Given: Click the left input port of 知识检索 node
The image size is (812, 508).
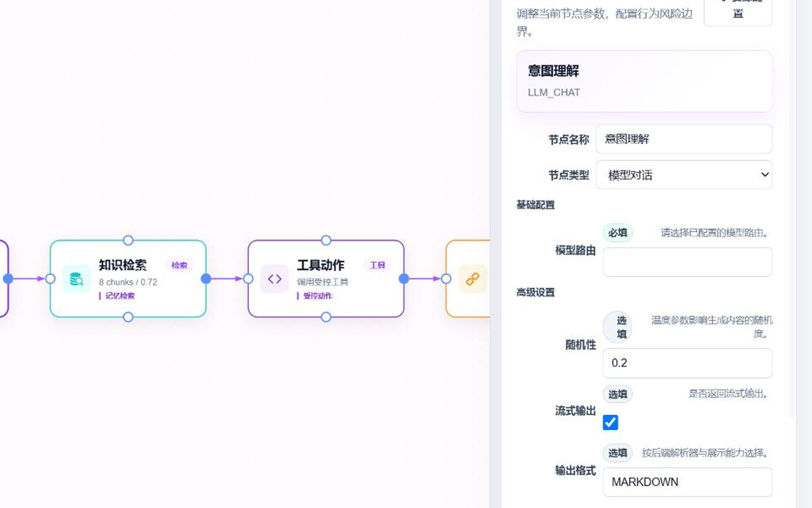Looking at the screenshot, I should point(50,278).
